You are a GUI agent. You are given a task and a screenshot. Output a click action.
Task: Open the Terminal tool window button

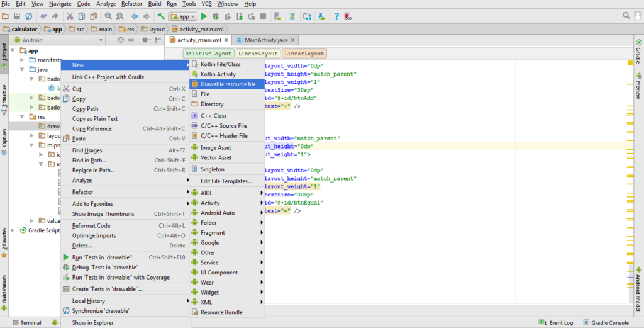[x=26, y=323]
